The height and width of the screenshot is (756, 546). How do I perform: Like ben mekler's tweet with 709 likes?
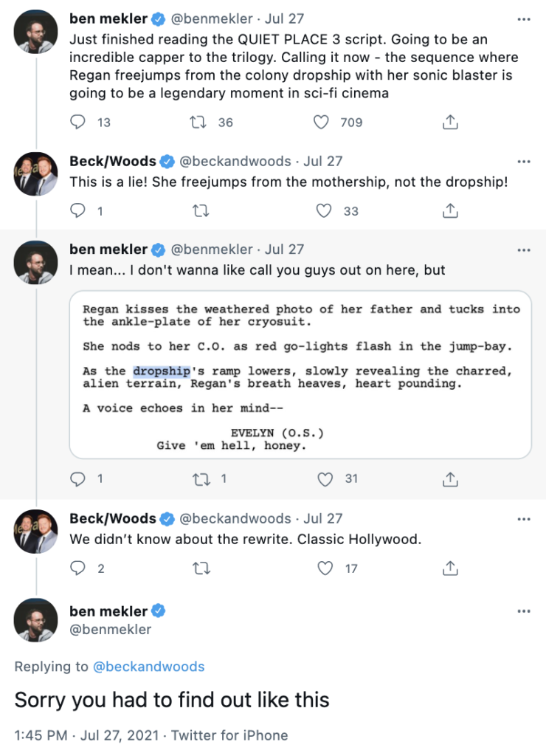[320, 123]
